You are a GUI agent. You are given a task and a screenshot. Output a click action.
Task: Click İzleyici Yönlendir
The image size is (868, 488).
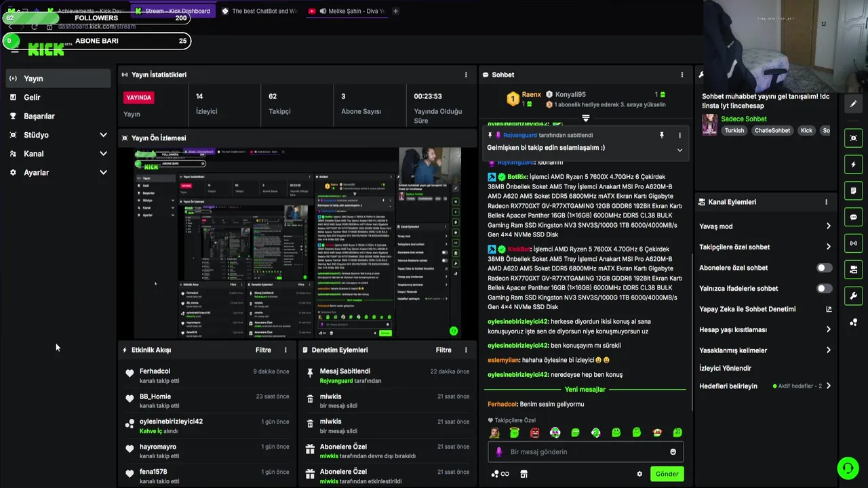pyautogui.click(x=726, y=368)
